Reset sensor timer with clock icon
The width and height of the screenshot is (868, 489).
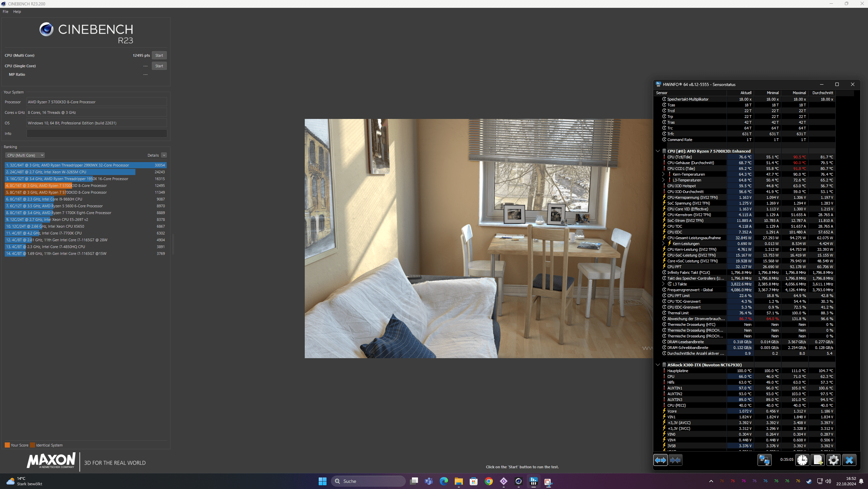[802, 460]
